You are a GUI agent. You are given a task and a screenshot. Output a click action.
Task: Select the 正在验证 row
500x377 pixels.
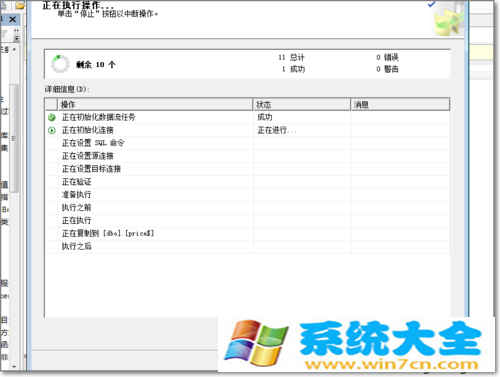[247, 182]
